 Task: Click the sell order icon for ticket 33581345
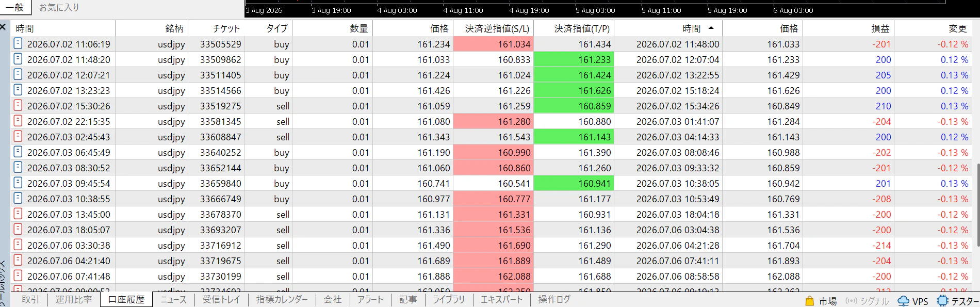(18, 121)
